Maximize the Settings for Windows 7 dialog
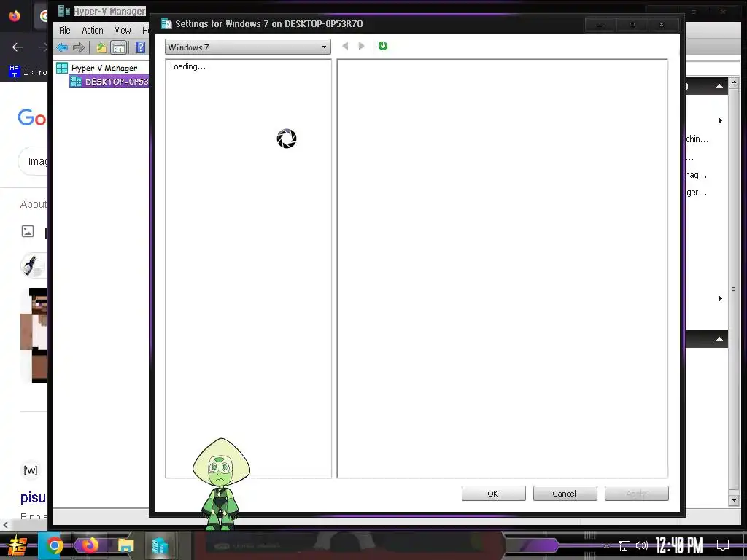Viewport: 747px width, 560px height. click(x=632, y=24)
